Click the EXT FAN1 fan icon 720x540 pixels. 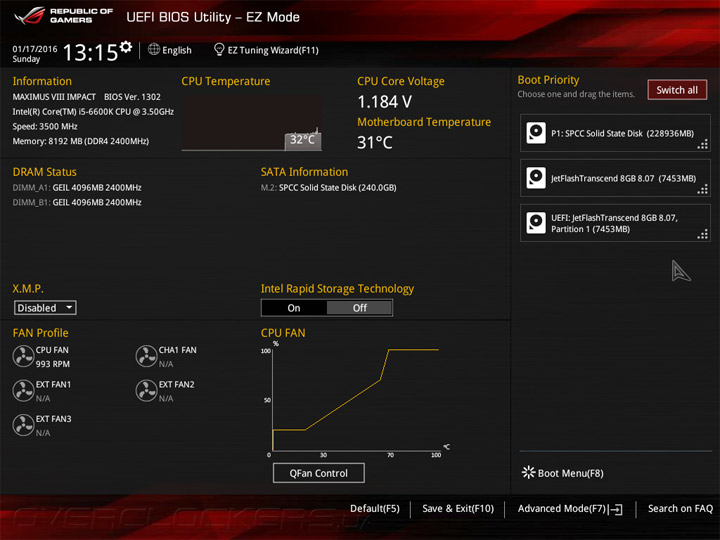click(x=23, y=391)
